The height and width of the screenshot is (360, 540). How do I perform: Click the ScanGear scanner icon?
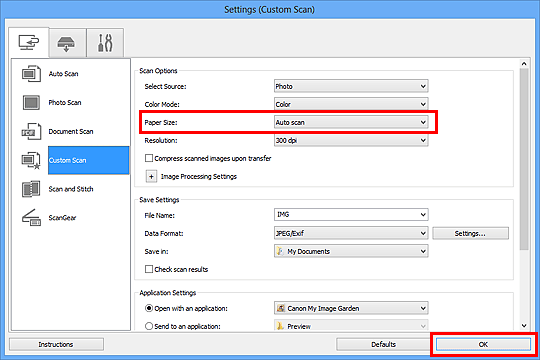click(x=31, y=218)
